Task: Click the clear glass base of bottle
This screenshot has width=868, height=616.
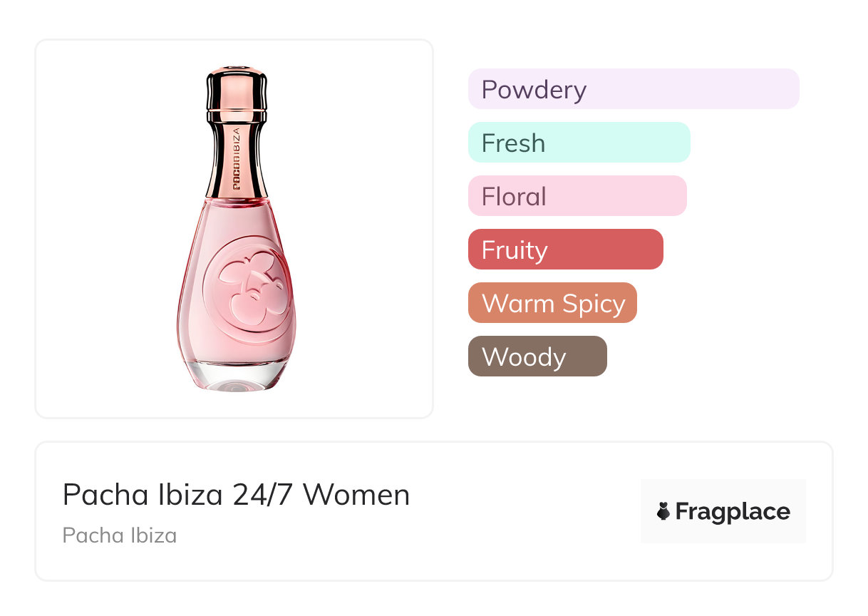Action: click(236, 379)
